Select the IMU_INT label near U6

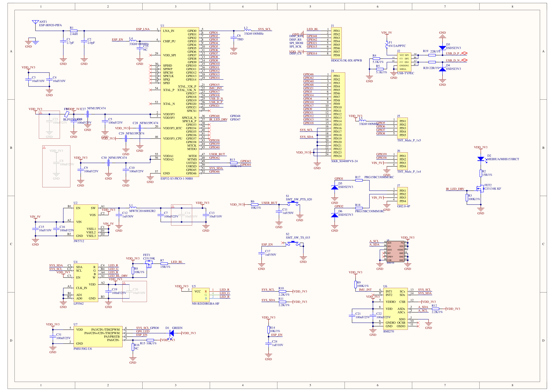pos(365,290)
